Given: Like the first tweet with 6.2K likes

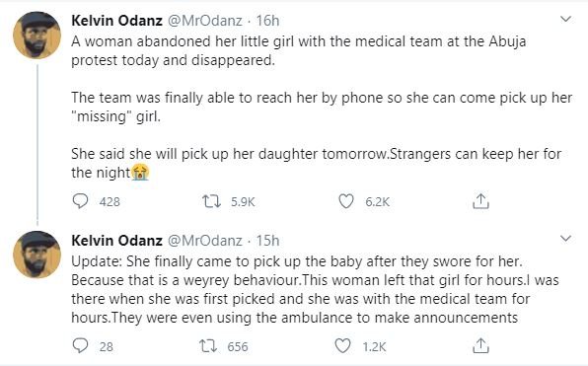Looking at the screenshot, I should tap(345, 201).
